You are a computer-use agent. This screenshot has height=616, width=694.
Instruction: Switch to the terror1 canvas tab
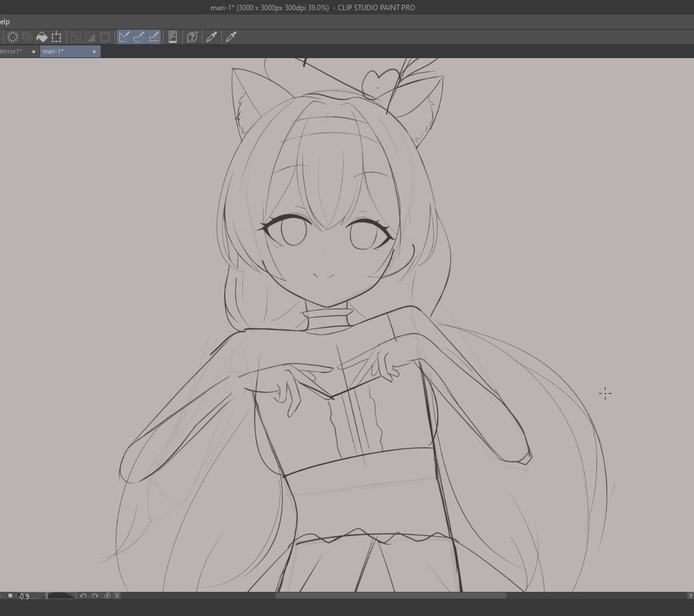pos(12,51)
